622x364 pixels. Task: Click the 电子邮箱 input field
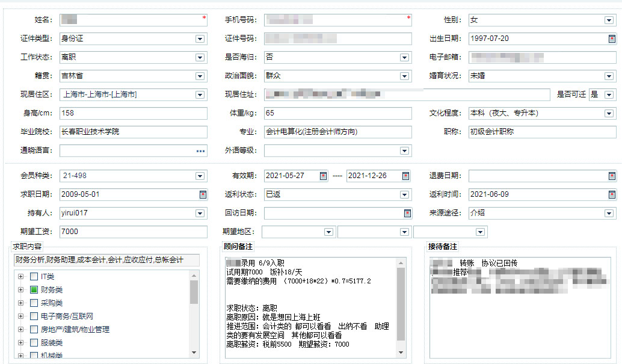click(x=542, y=57)
